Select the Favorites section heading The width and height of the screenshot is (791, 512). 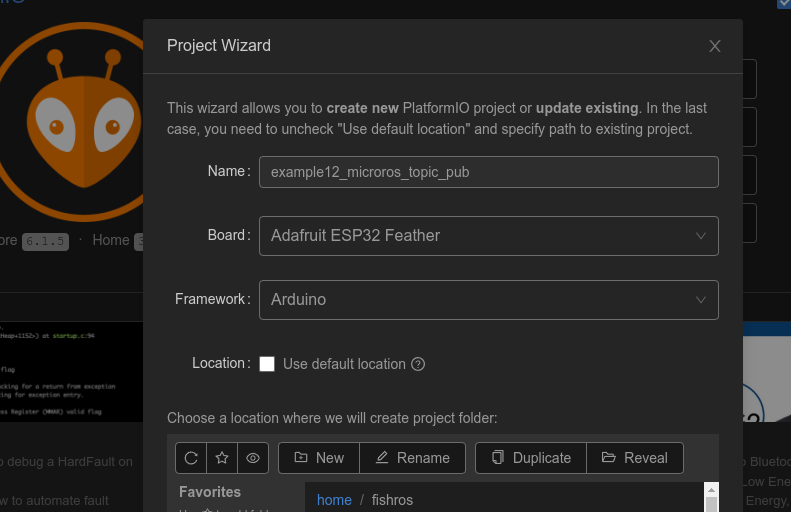tap(210, 492)
